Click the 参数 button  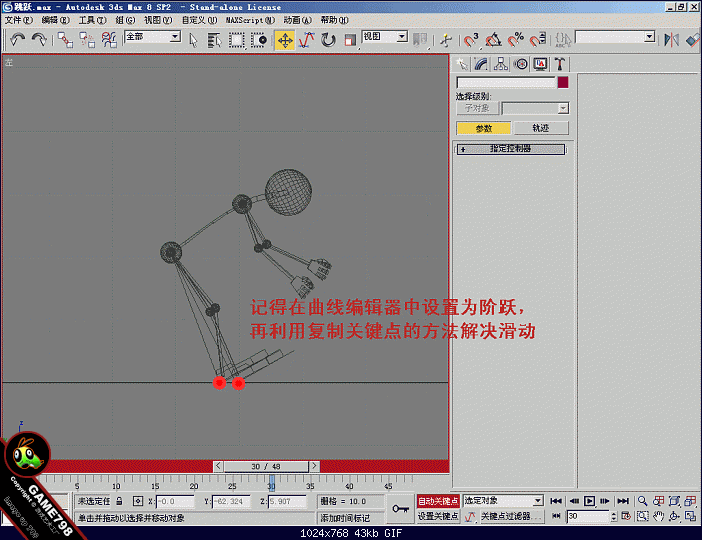pyautogui.click(x=484, y=129)
